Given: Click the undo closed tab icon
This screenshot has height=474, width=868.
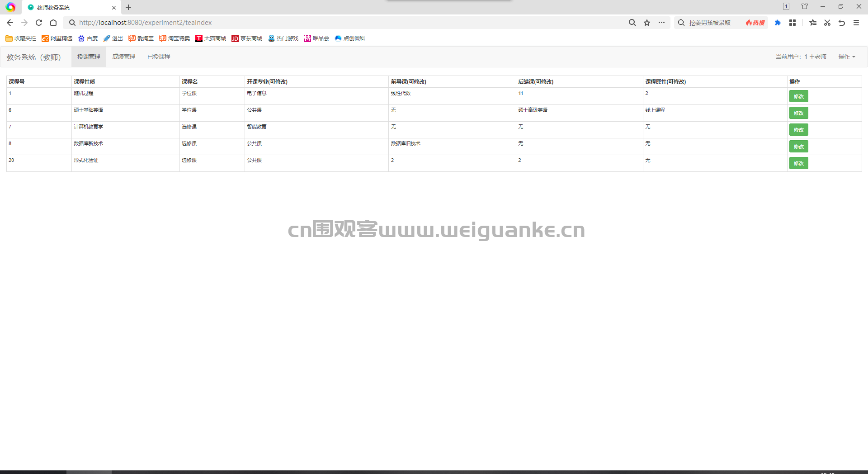Looking at the screenshot, I should point(842,23).
